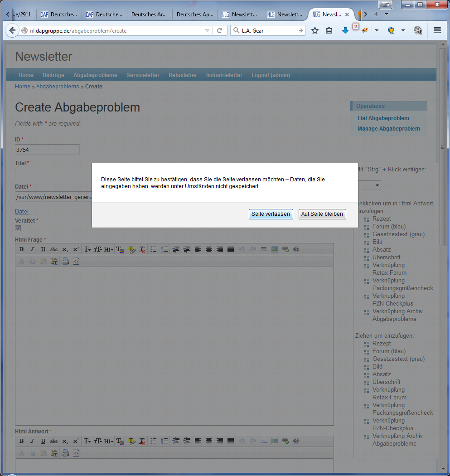Toggle the Veraltet checkbox
The image size is (450, 476).
(x=18, y=228)
